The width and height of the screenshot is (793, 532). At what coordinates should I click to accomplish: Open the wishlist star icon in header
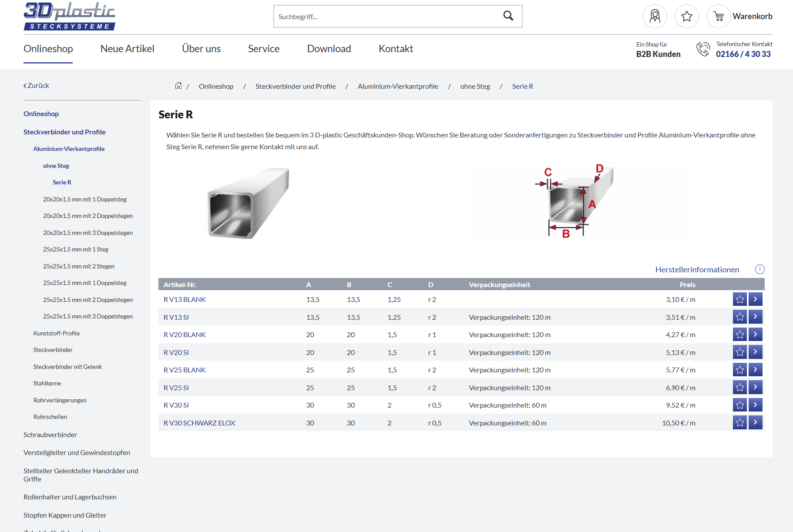click(687, 17)
